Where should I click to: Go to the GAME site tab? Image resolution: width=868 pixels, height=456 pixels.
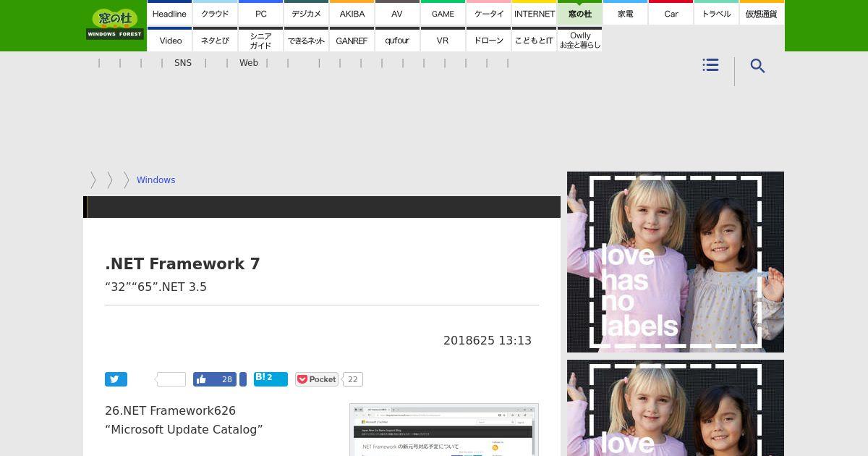click(443, 13)
